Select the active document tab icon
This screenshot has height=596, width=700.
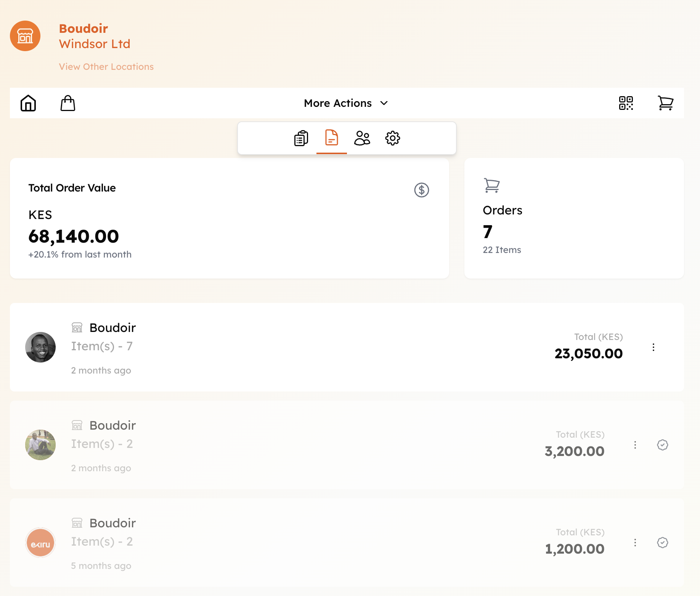331,138
